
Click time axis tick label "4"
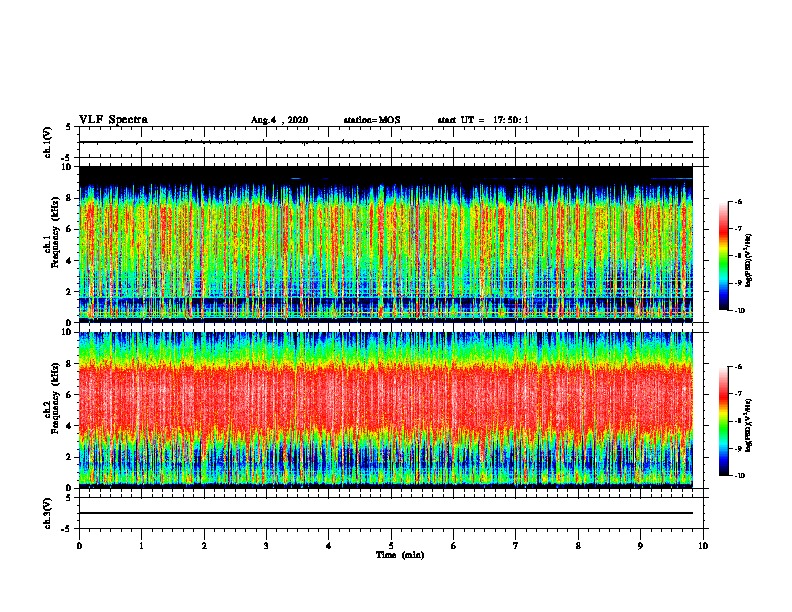coord(329,545)
